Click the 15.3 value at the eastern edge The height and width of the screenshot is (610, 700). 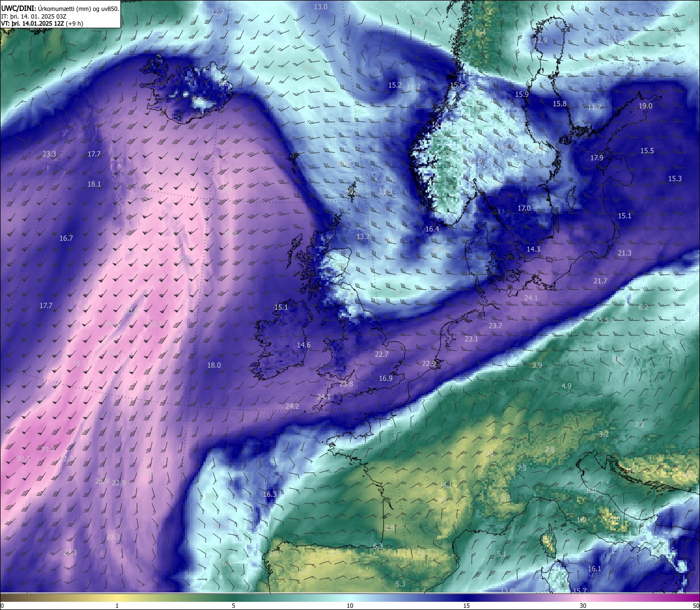point(675,179)
